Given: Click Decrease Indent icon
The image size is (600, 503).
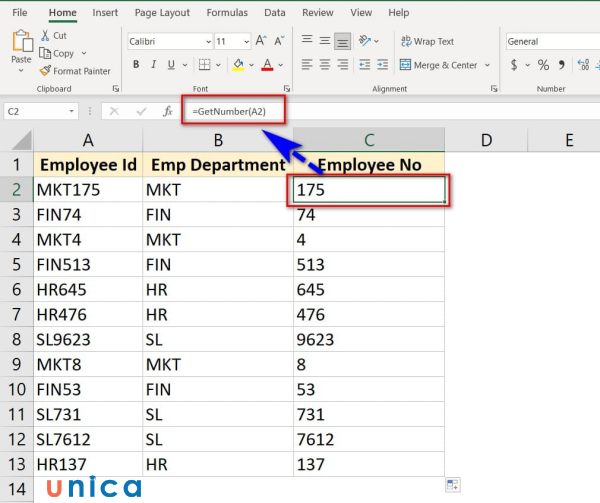Looking at the screenshot, I should [x=365, y=65].
